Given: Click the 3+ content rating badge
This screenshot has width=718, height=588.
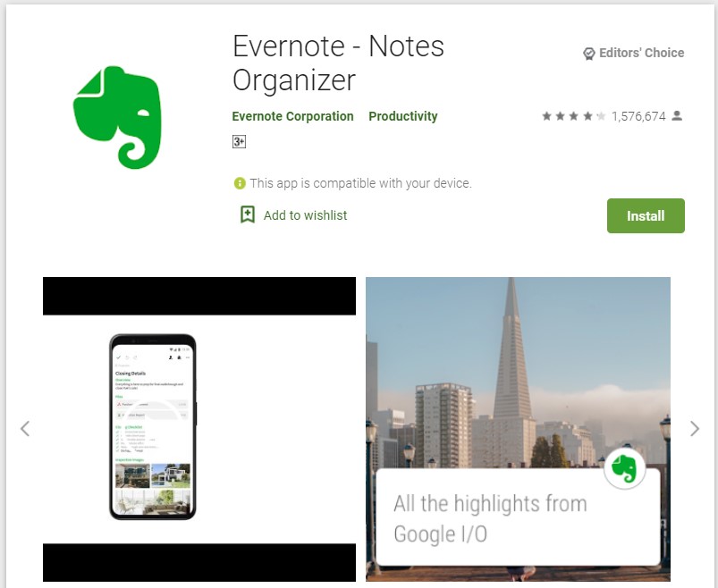Looking at the screenshot, I should coord(239,142).
